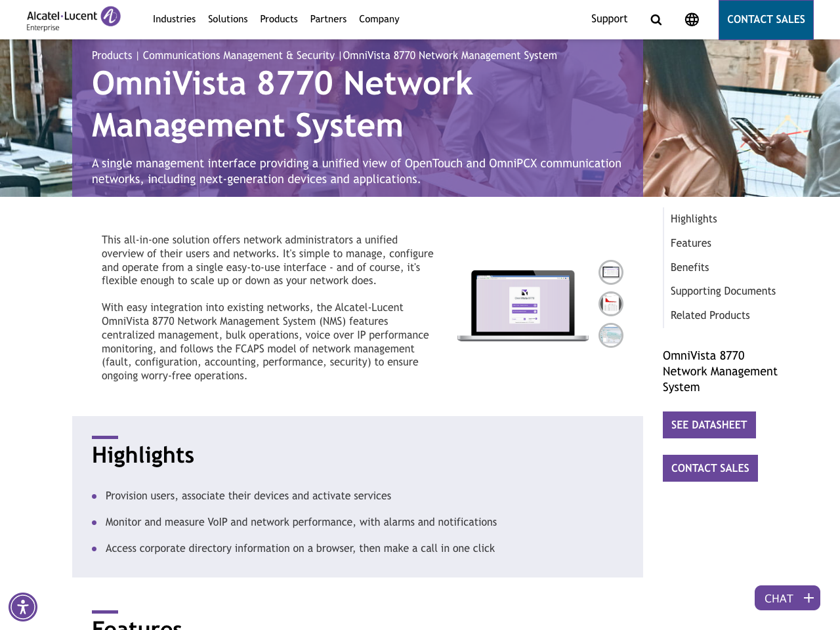Screen dimensions: 840x630
Task: Select the second chart screenshot thumbnail
Action: click(611, 304)
